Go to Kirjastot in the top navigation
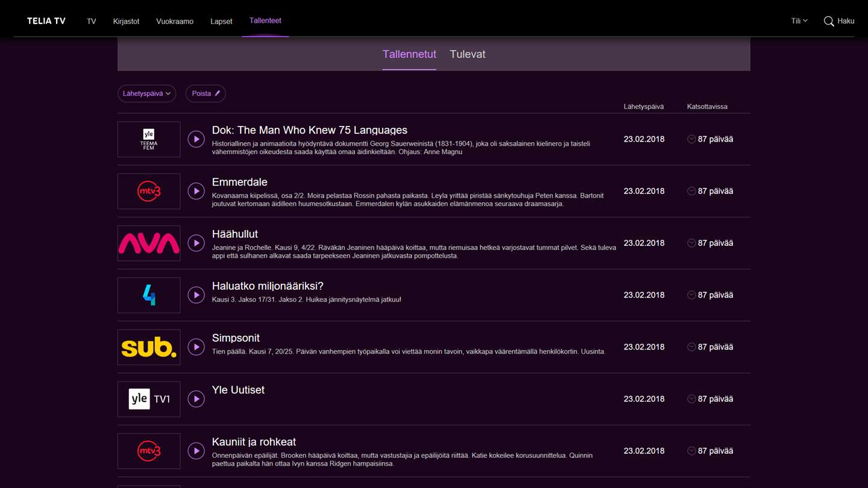 pyautogui.click(x=126, y=21)
